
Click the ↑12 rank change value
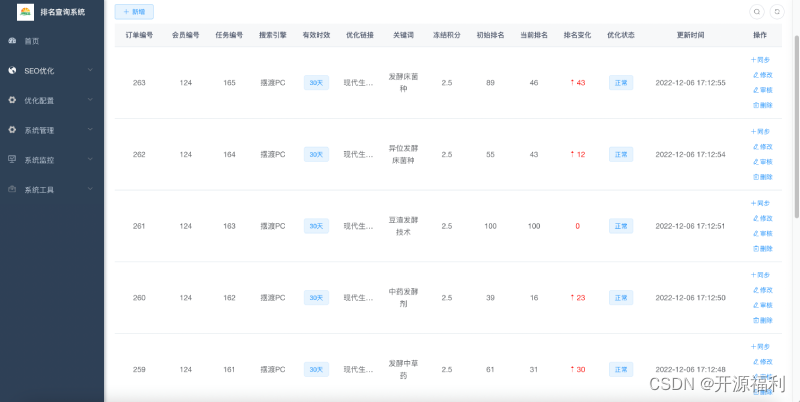click(578, 155)
